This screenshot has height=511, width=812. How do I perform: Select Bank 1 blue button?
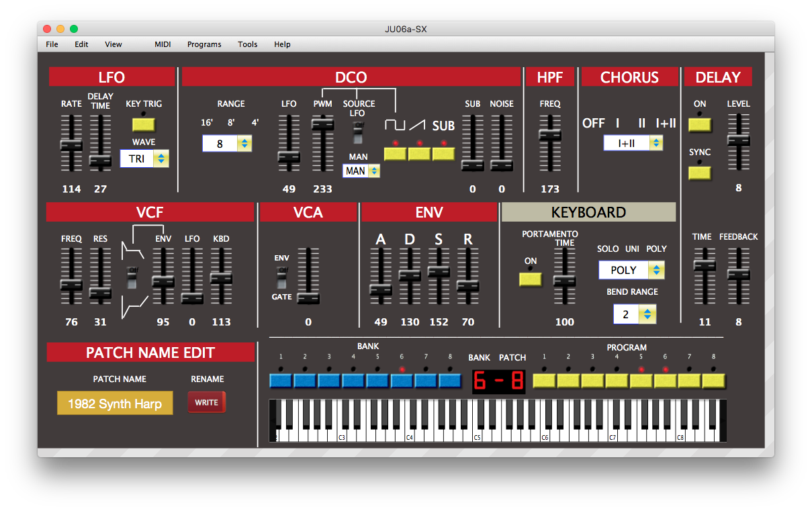281,381
